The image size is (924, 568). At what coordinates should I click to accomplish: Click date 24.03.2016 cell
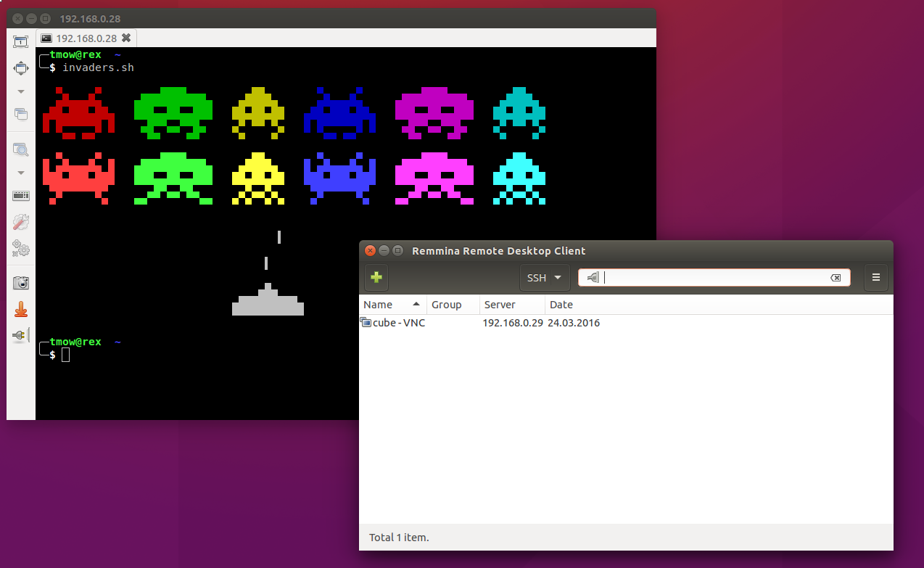click(574, 323)
